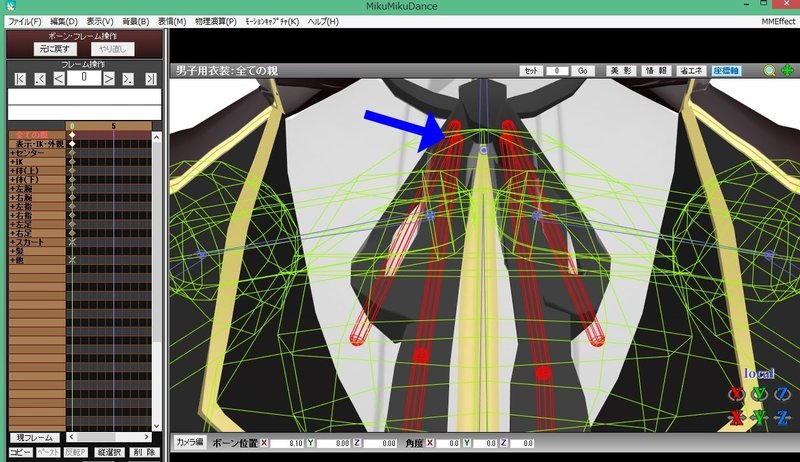The width and height of the screenshot is (800, 462).
Task: Open the ヘルプ(H) menu
Action: [323, 21]
